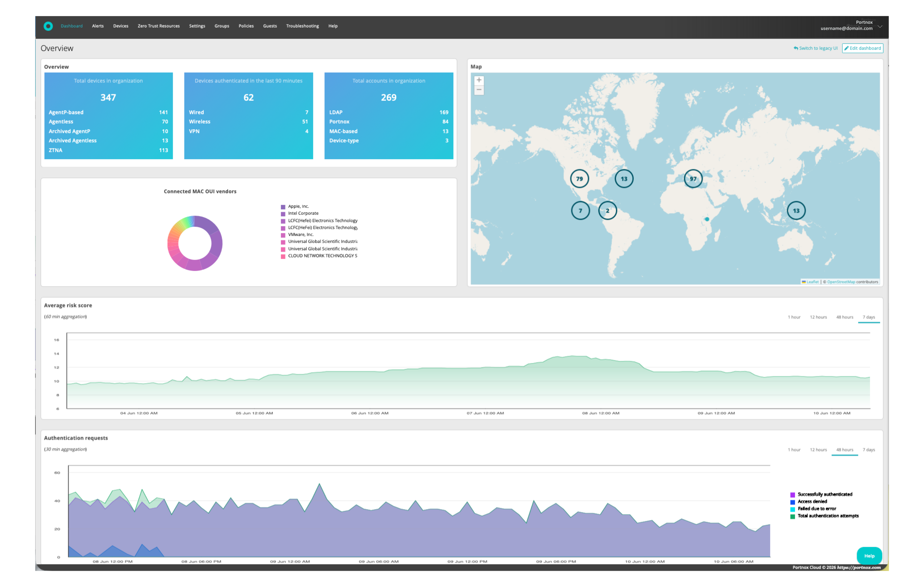Open the OpenStreetMap attribution link
This screenshot has width=924, height=587.
point(841,282)
